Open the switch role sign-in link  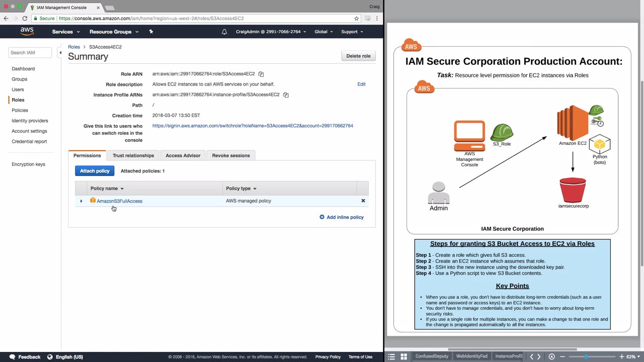tap(253, 126)
